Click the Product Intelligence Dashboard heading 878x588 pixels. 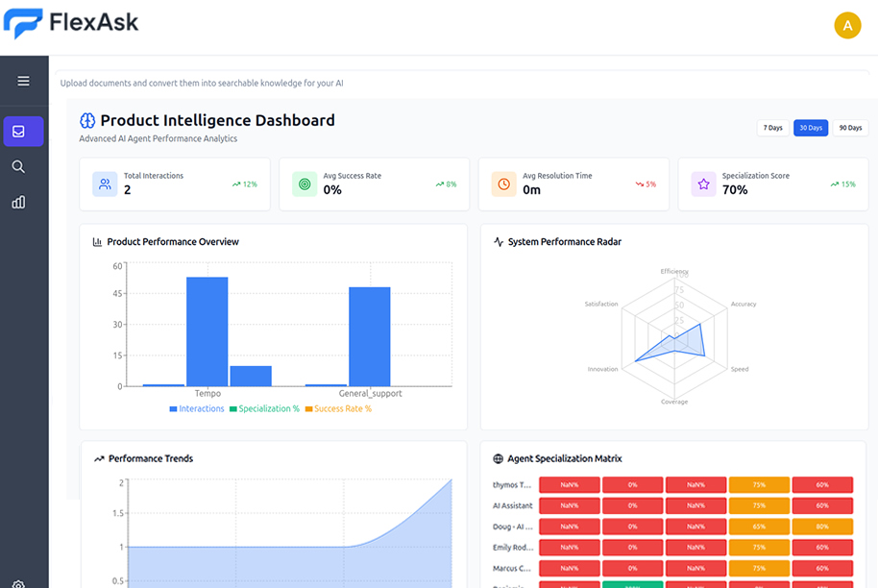point(218,120)
